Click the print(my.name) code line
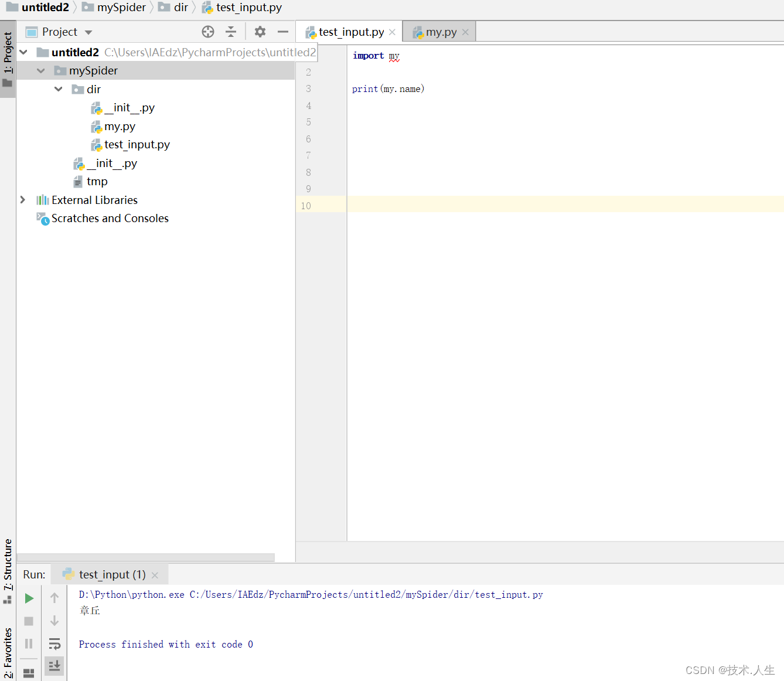This screenshot has height=681, width=784. [x=388, y=89]
